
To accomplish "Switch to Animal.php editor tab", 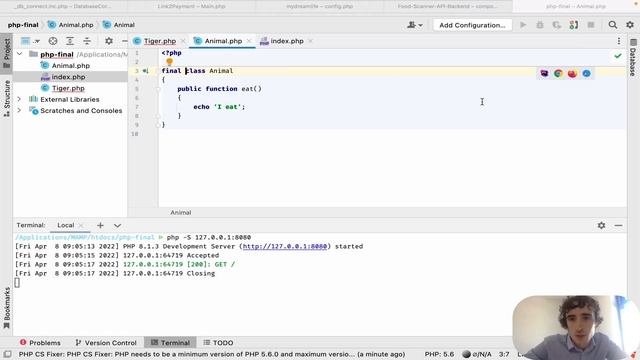I will tap(223, 41).
